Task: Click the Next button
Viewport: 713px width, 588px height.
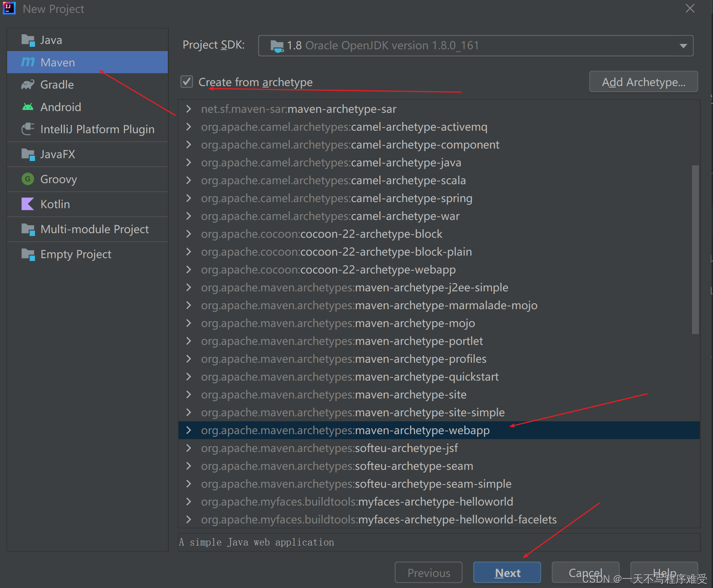Action: coord(507,573)
